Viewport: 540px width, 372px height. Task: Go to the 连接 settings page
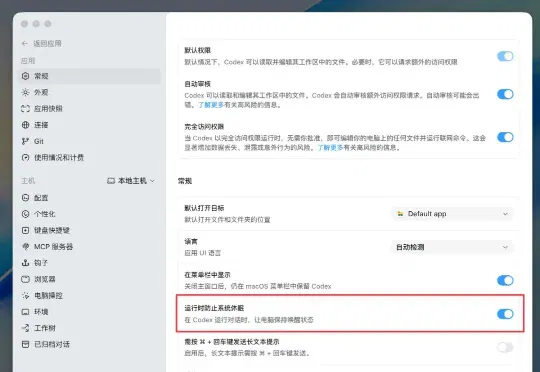90,125
